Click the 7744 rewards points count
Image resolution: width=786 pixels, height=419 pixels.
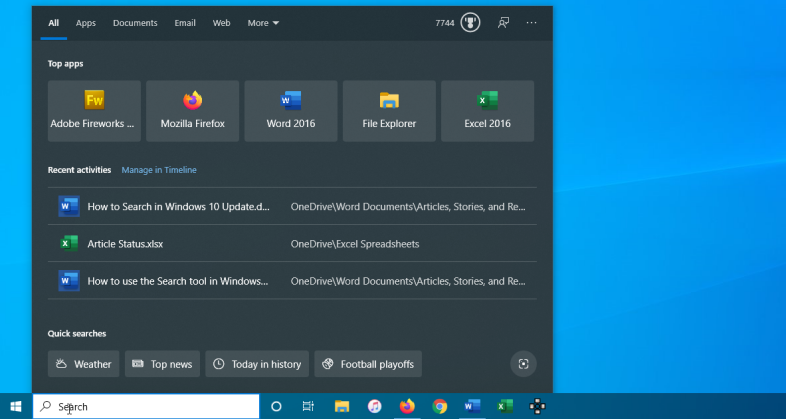445,23
